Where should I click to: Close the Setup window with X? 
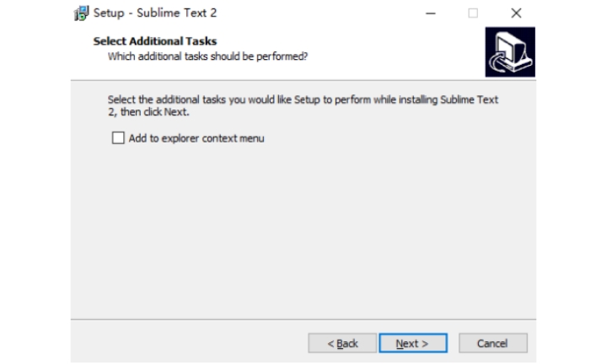pyautogui.click(x=516, y=13)
